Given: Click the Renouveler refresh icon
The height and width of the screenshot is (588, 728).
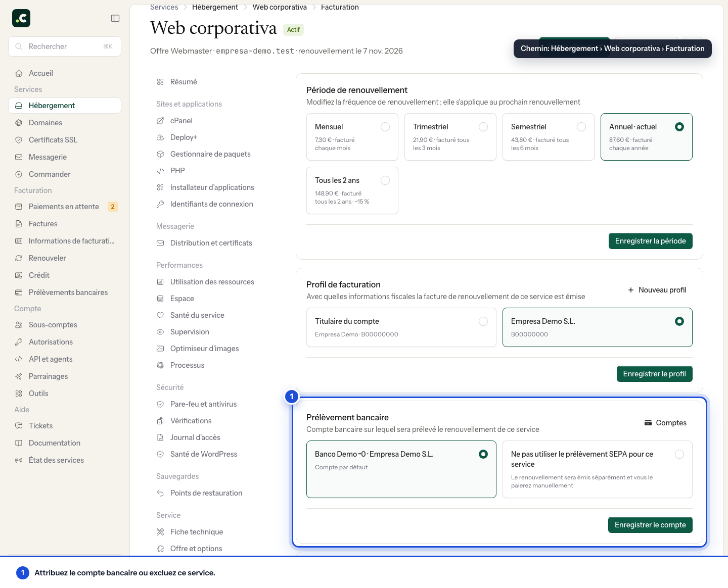Looking at the screenshot, I should click(x=19, y=258).
